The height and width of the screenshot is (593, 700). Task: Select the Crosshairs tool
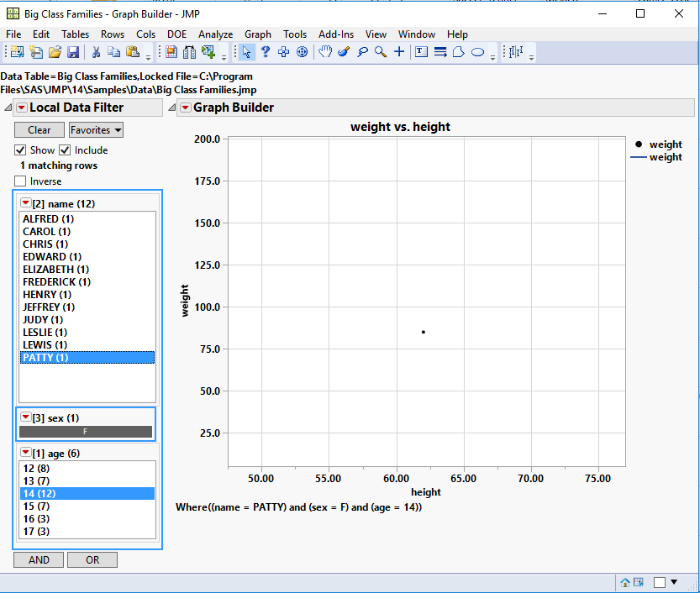point(399,52)
